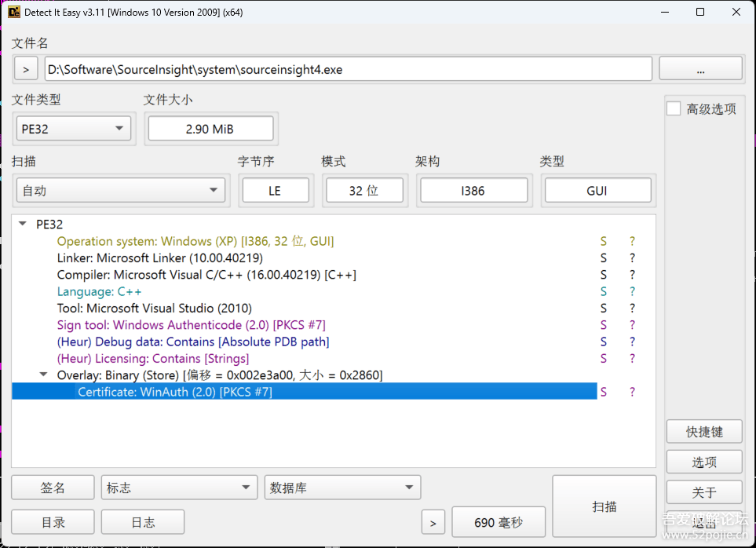Click the LE endianness button
The height and width of the screenshot is (548, 756).
coord(276,190)
